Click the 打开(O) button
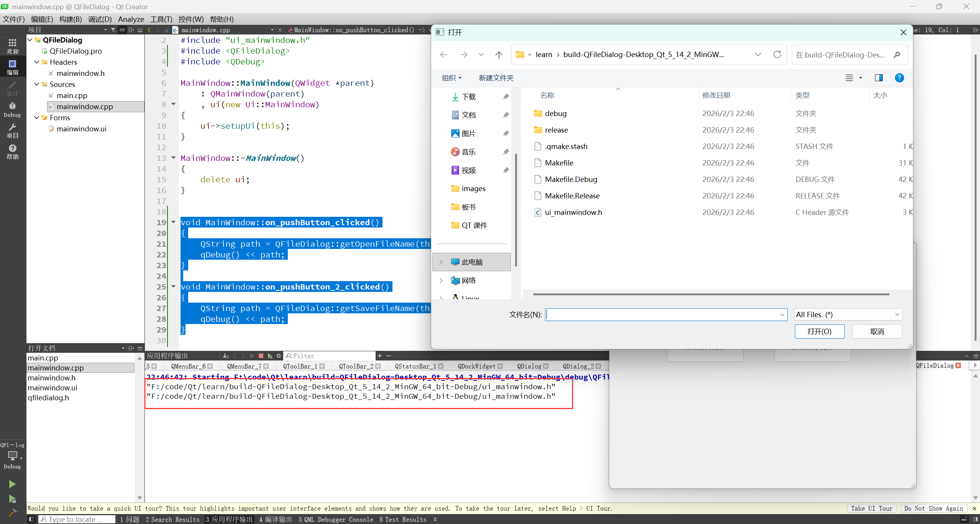980x524 pixels. click(819, 331)
